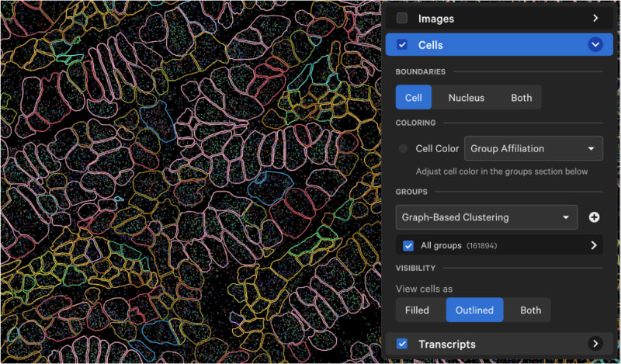
Task: Uncheck the Cells layer checkbox
Action: tap(401, 45)
